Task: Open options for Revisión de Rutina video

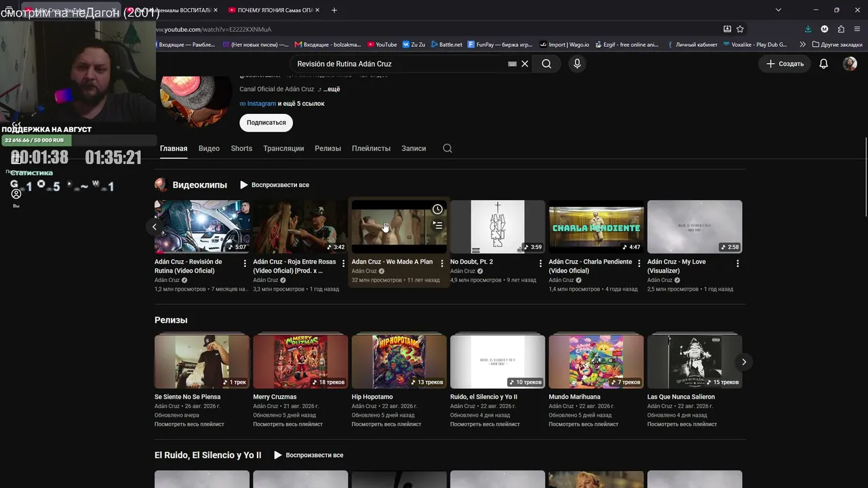Action: pos(245,263)
